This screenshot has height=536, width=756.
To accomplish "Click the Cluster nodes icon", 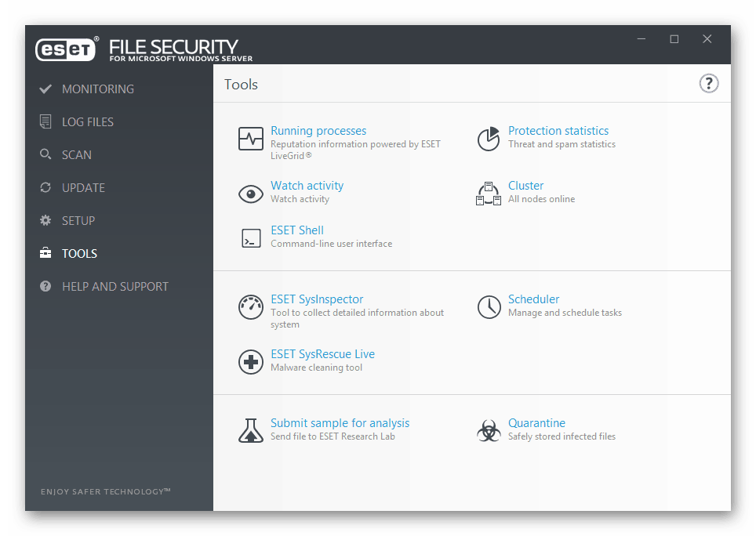I will tap(489, 194).
